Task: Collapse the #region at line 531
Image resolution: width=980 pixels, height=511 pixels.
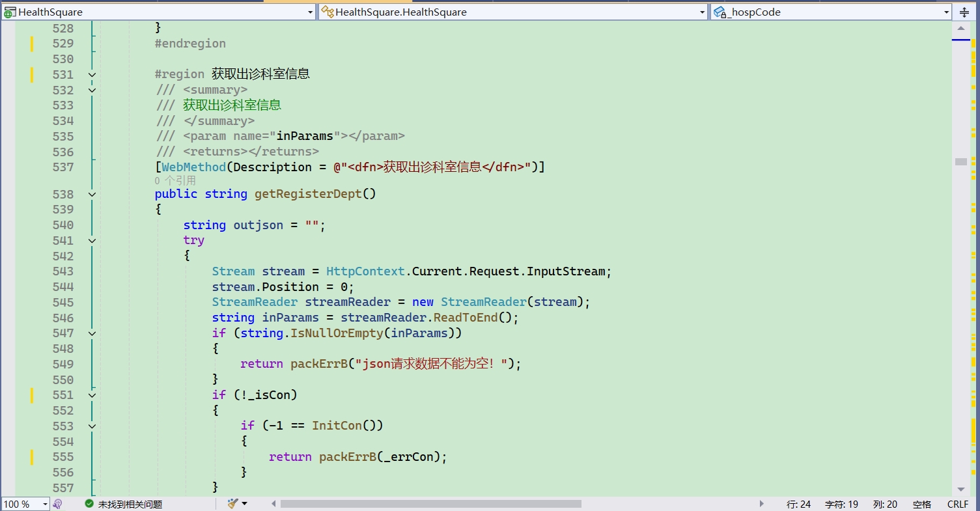Action: point(92,75)
